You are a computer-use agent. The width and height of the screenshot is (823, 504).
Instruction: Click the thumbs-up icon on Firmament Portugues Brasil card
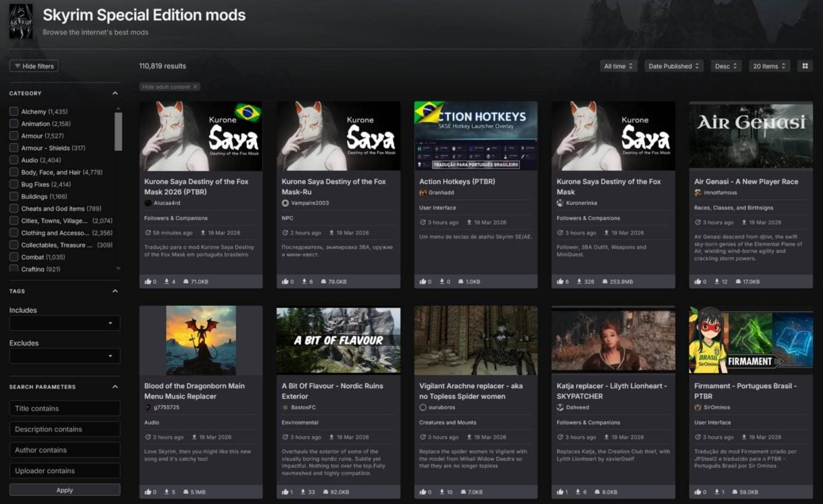coord(700,492)
